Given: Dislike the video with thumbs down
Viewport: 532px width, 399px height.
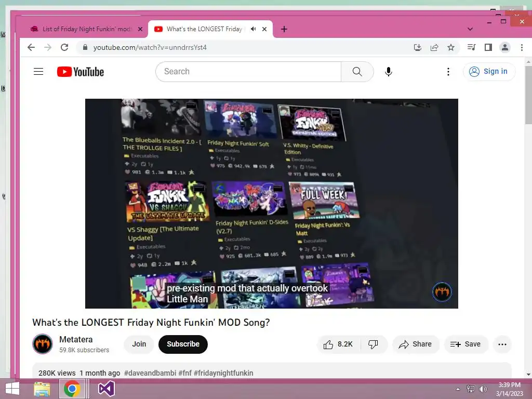Looking at the screenshot, I should [x=373, y=344].
